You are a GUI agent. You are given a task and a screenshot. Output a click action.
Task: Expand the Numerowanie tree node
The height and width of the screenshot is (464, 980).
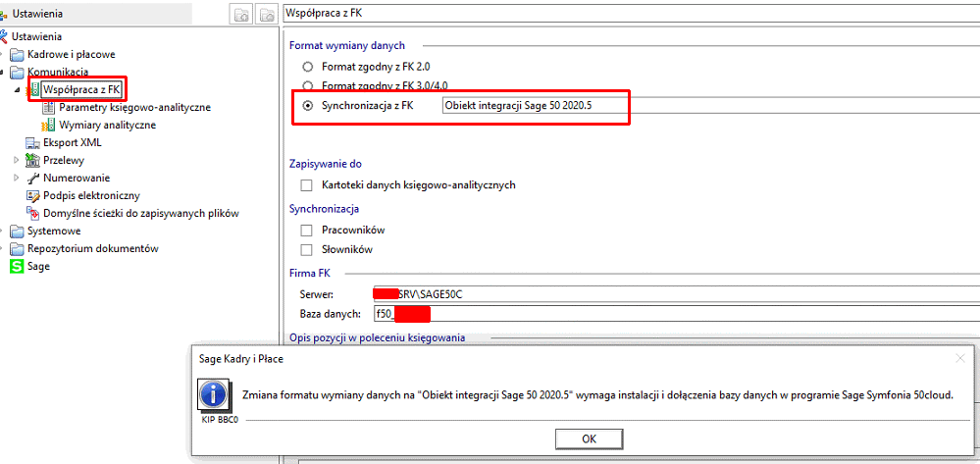(17, 178)
